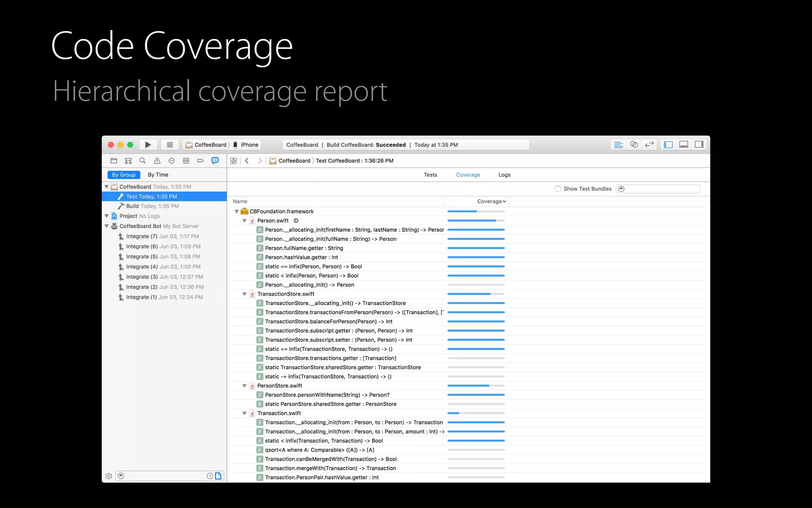
Task: Open Integrate (1) Jun 03 entry
Action: [x=164, y=297]
